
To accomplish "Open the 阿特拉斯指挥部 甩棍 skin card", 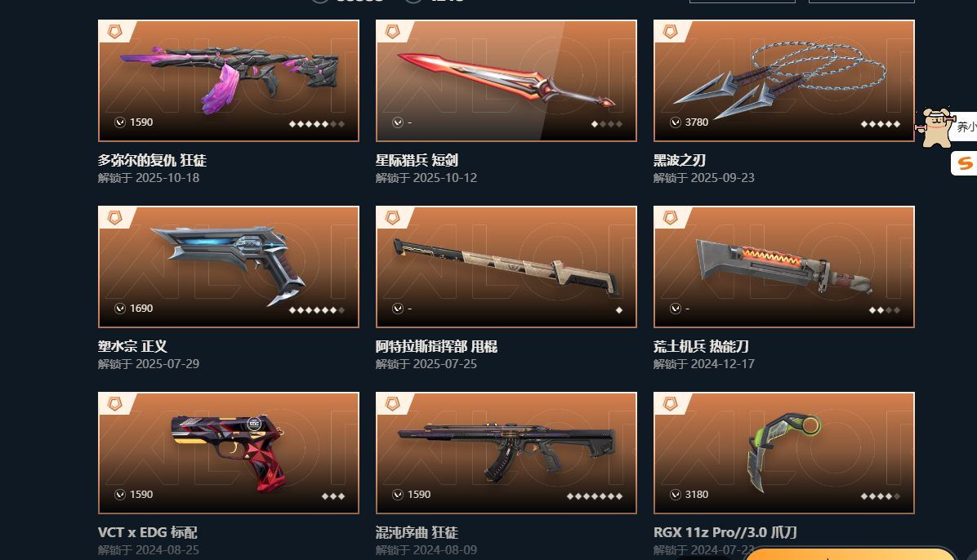I will 506,267.
